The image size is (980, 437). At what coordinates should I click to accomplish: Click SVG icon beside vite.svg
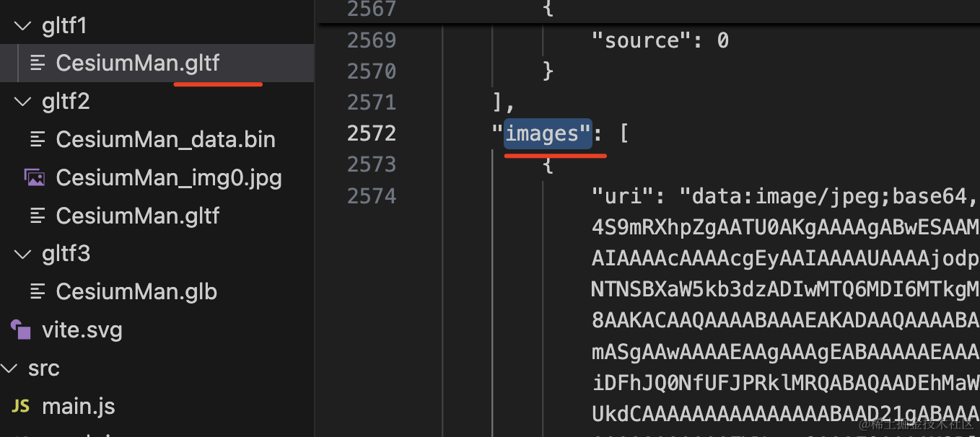tap(21, 330)
